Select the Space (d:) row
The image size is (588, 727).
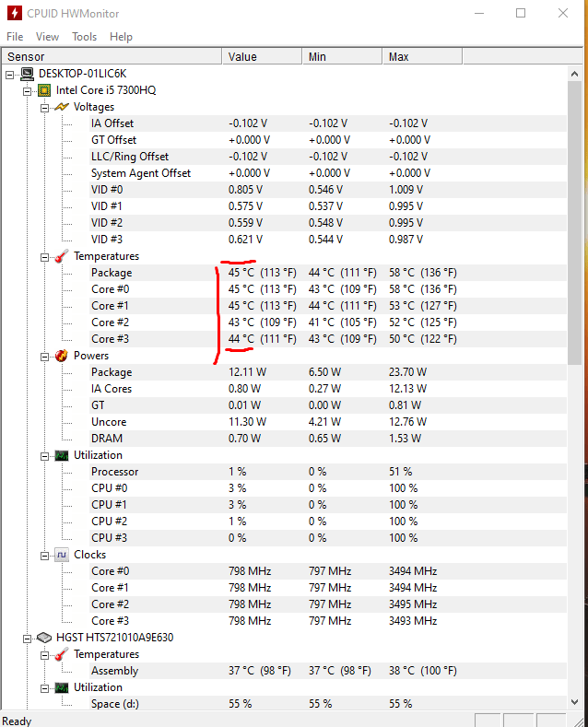[327, 704]
